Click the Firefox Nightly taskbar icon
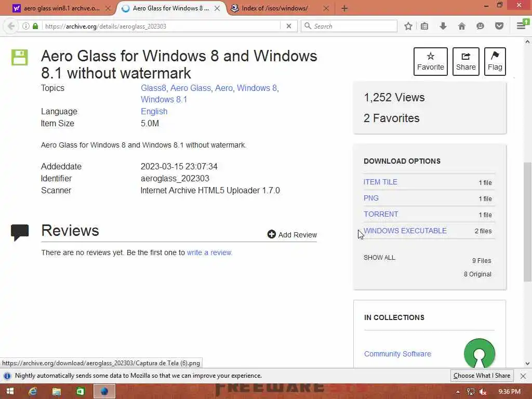This screenshot has width=532, height=399. [104, 391]
